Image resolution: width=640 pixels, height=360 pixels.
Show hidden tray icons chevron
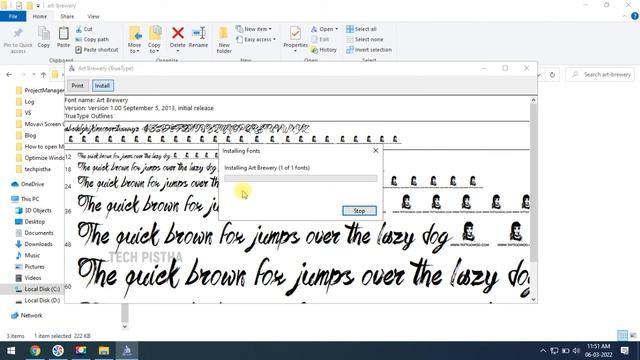542,351
